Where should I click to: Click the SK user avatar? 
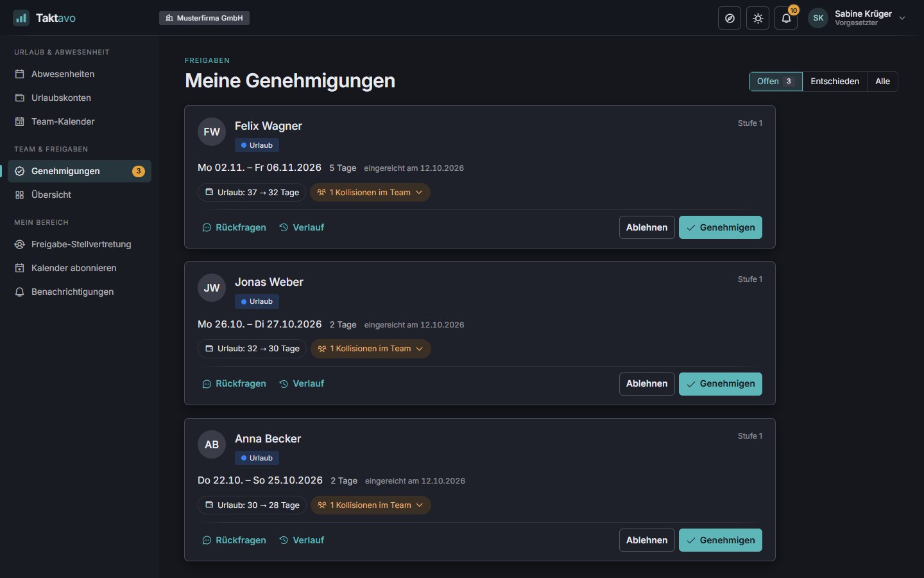click(x=818, y=18)
